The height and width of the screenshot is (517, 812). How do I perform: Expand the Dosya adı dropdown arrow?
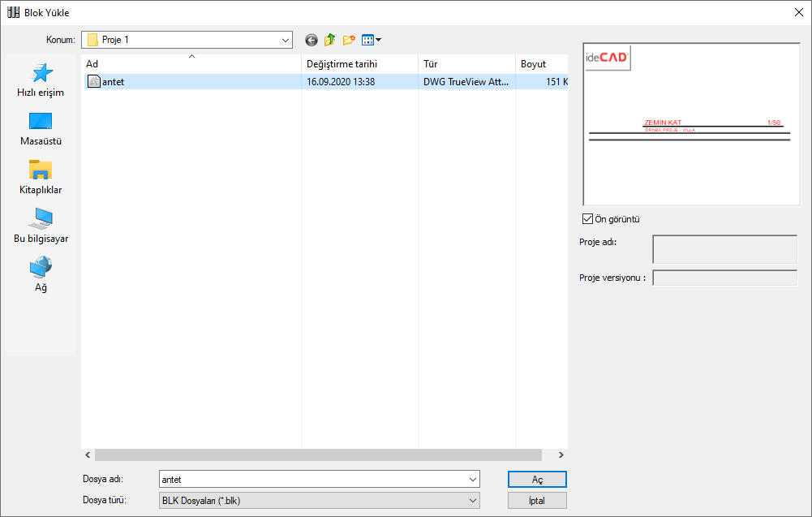[472, 479]
